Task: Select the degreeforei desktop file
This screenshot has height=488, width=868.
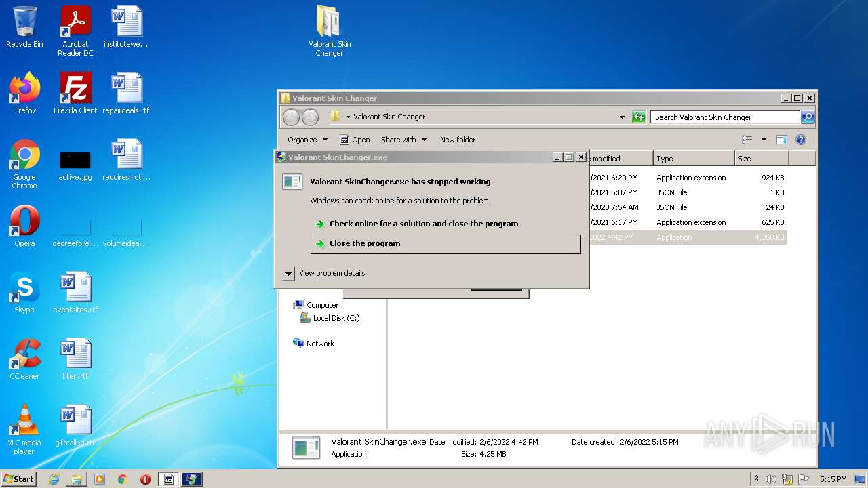Action: point(75,232)
